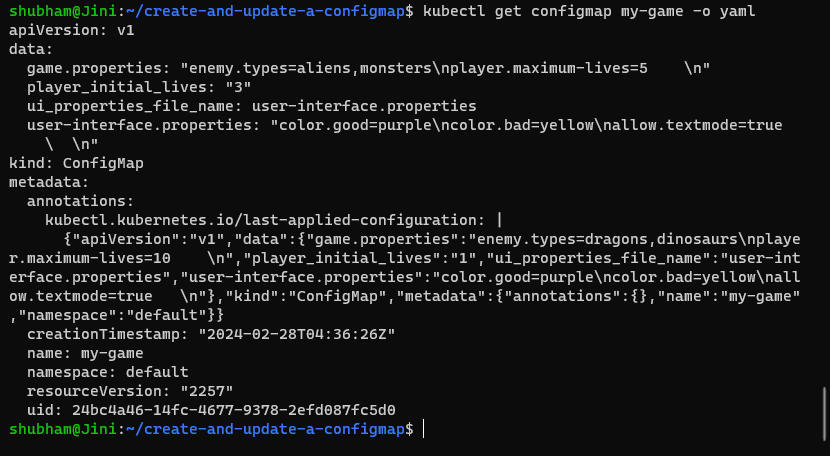Click the 'data:' key line
This screenshot has width=830, height=456.
[31, 48]
